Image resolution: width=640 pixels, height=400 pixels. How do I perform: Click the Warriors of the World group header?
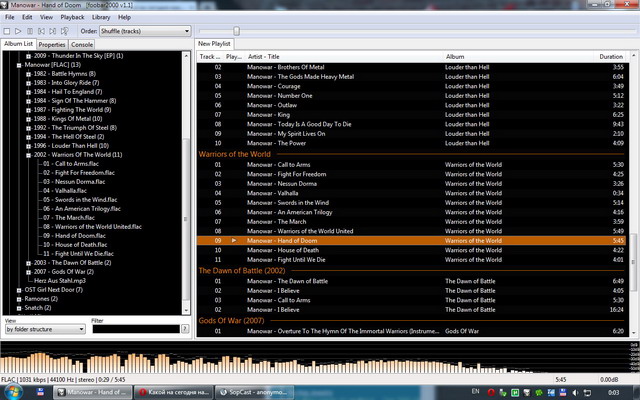(x=413, y=154)
